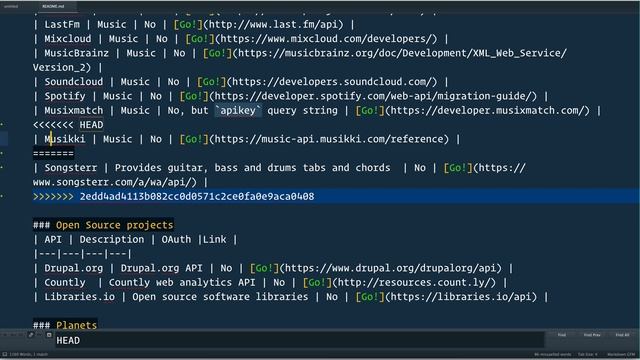The image size is (640, 360).
Task: Click the Spotify Go! link text
Action: coord(194,96)
